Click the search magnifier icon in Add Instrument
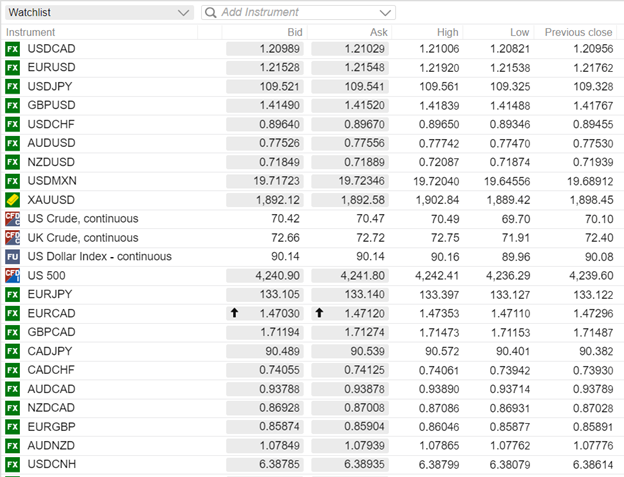 pos(210,13)
